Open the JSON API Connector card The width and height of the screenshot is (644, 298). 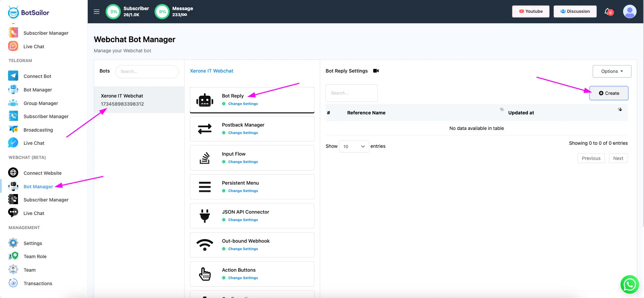pos(252,216)
